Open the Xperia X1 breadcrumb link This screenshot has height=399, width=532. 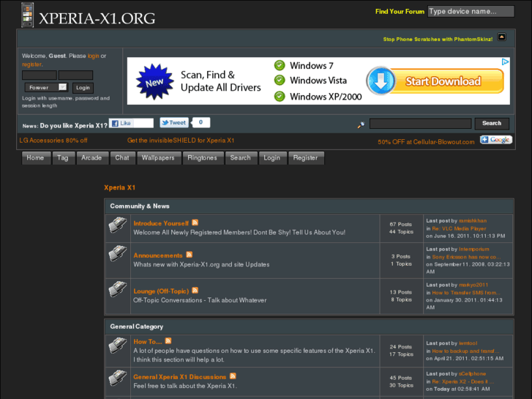point(119,187)
